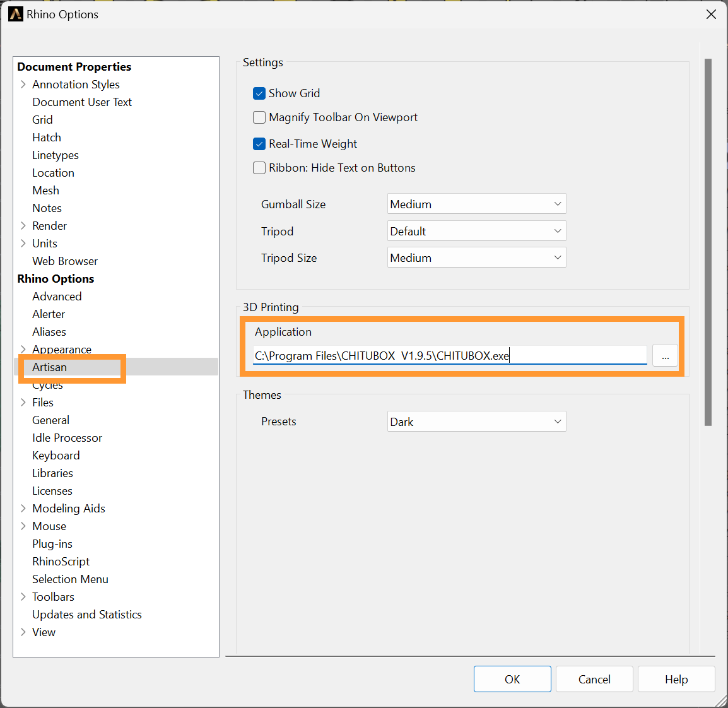The image size is (728, 708).
Task: Click the OK button
Action: [x=512, y=680]
